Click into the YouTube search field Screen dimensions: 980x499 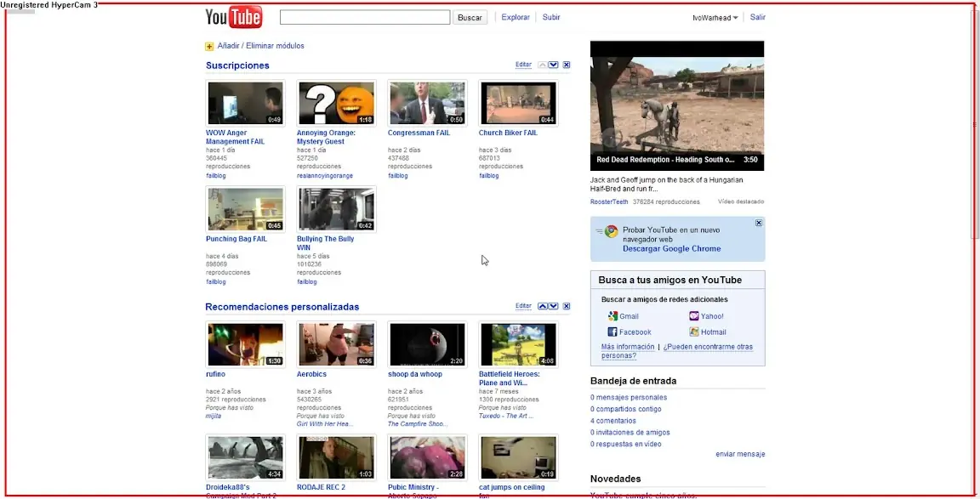(x=364, y=17)
